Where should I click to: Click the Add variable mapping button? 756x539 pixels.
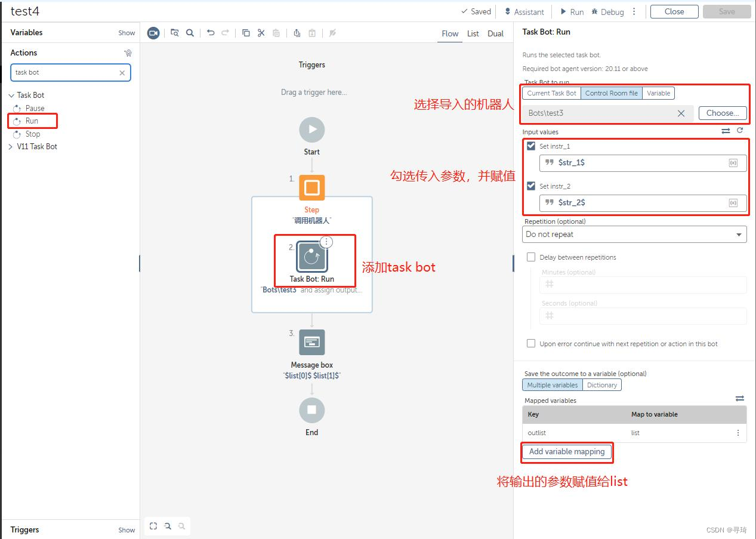(566, 452)
